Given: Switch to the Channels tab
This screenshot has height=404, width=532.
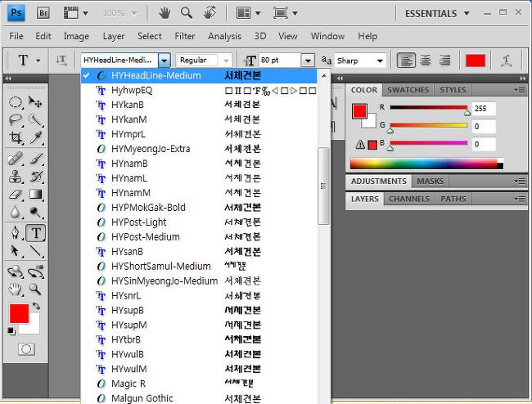Looking at the screenshot, I should click(x=409, y=199).
